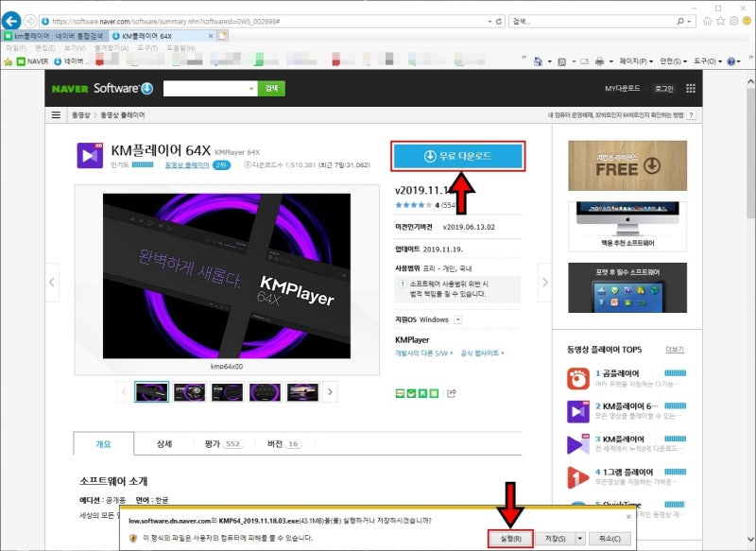Open the 안전(S) dropdown menu
This screenshot has width=756, height=551.
click(673, 61)
